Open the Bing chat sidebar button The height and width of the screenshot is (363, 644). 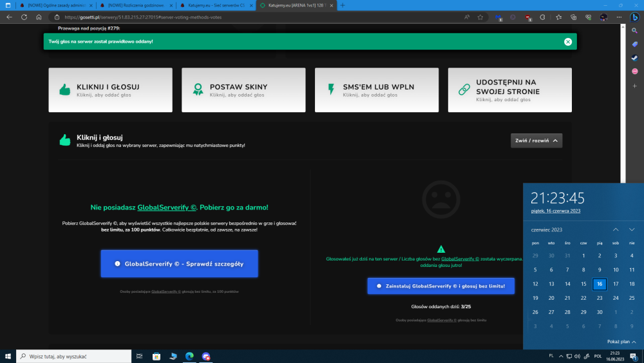tap(634, 17)
